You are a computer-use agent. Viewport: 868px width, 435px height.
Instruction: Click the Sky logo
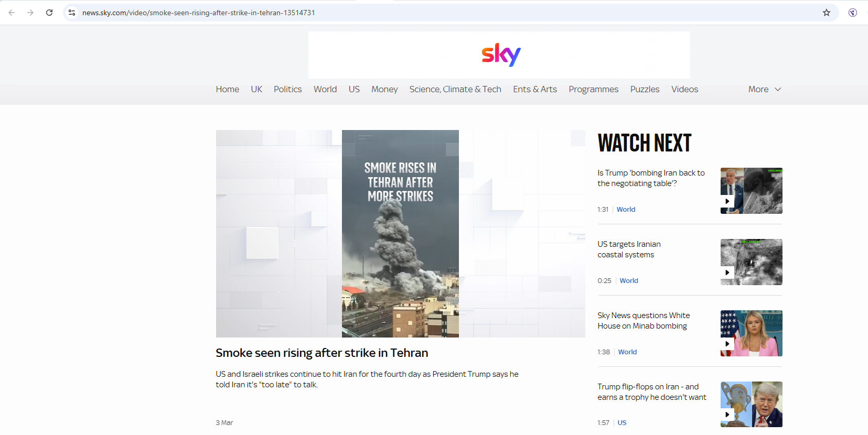501,55
